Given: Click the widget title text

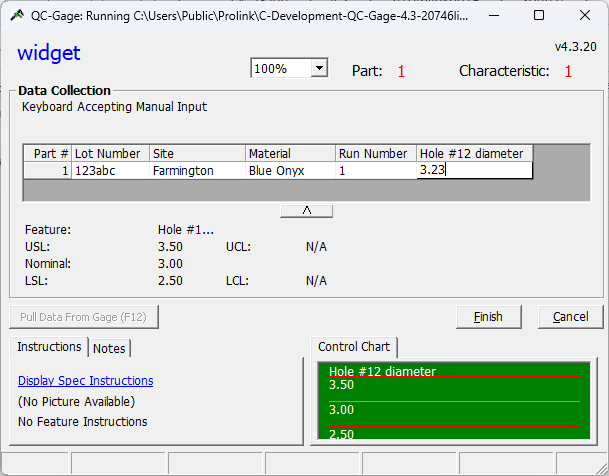Looking at the screenshot, I should pyautogui.click(x=49, y=52).
